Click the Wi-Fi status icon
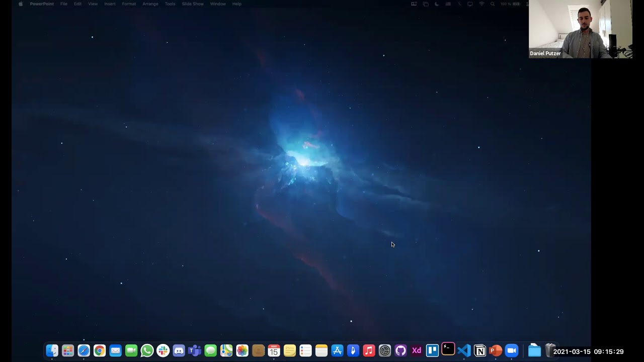The width and height of the screenshot is (644, 362). pyautogui.click(x=481, y=4)
